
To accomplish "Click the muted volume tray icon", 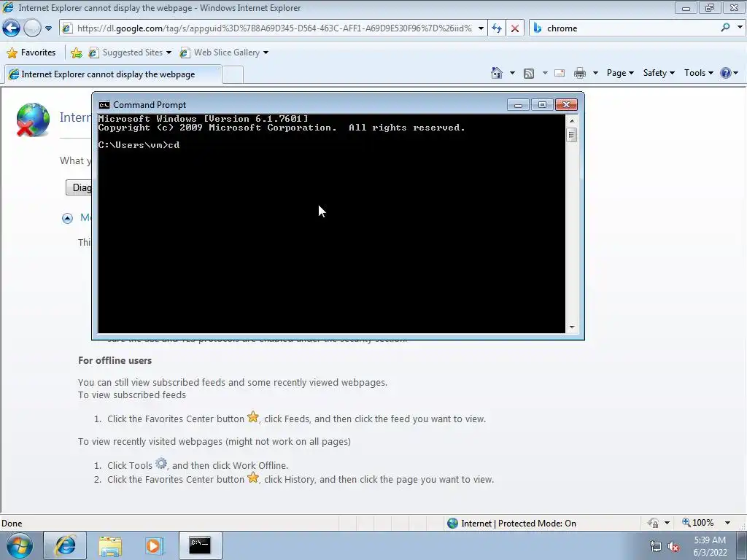I will click(673, 547).
